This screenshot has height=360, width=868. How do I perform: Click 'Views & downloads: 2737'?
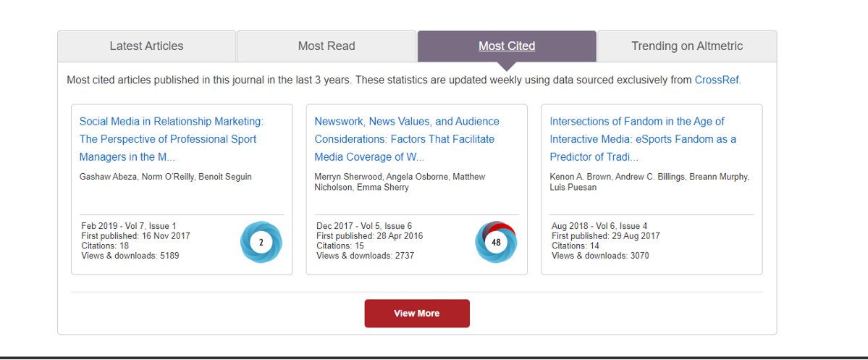point(366,256)
